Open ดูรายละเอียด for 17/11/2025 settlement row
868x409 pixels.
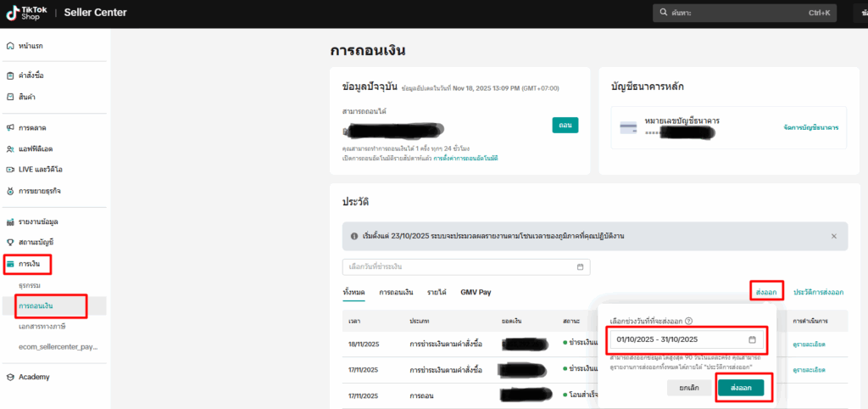click(809, 370)
